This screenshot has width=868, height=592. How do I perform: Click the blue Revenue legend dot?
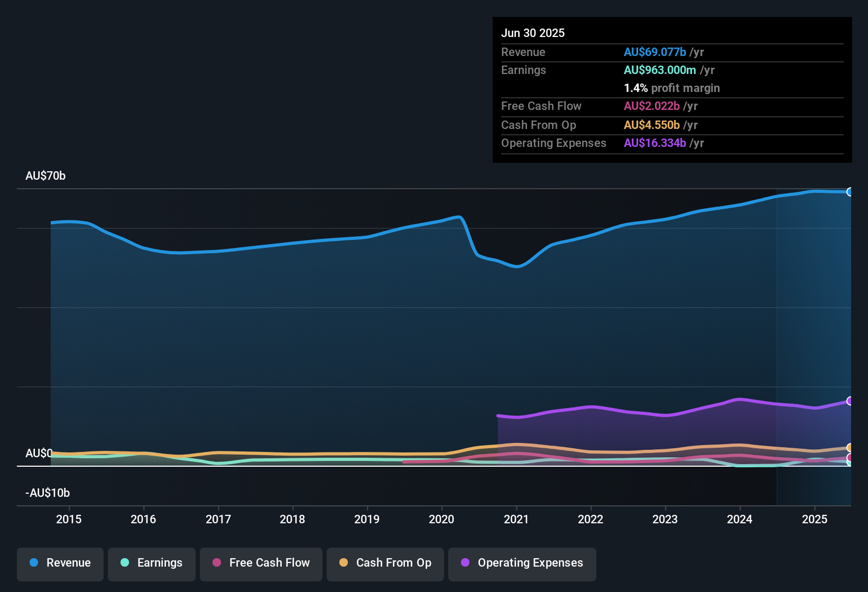point(34,562)
